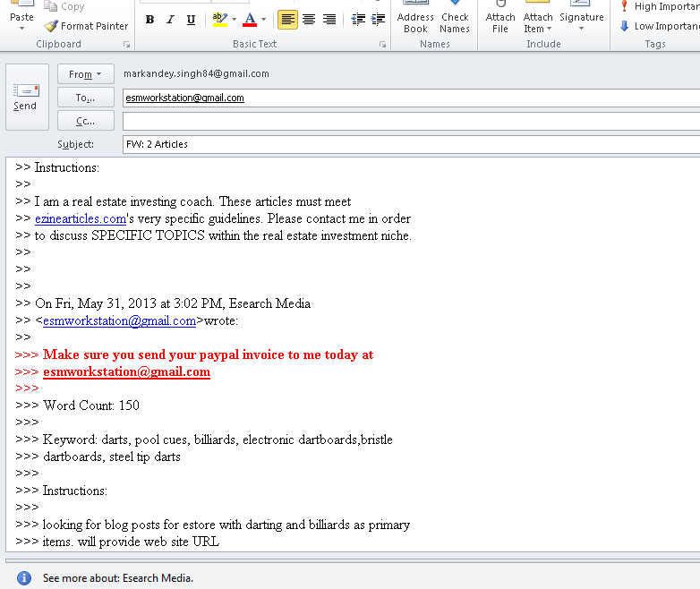Align text left
Viewport: 700px width, 589px height.
pyautogui.click(x=287, y=20)
